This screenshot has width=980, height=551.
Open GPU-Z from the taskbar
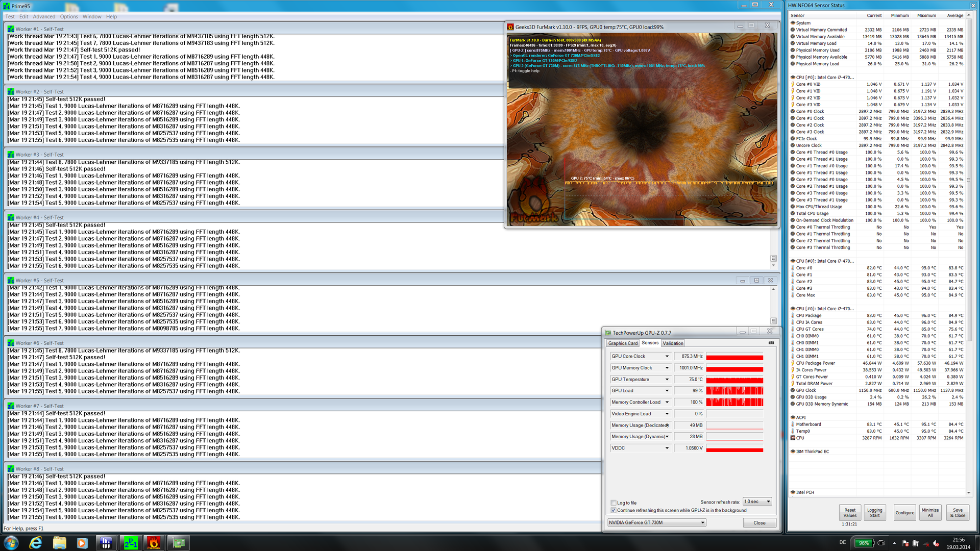(178, 543)
